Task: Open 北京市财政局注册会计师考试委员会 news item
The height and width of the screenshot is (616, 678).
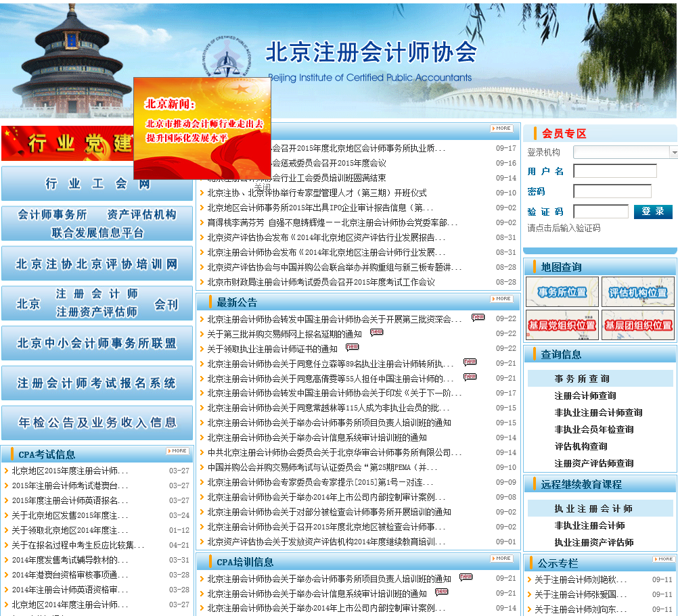Action: (321, 282)
